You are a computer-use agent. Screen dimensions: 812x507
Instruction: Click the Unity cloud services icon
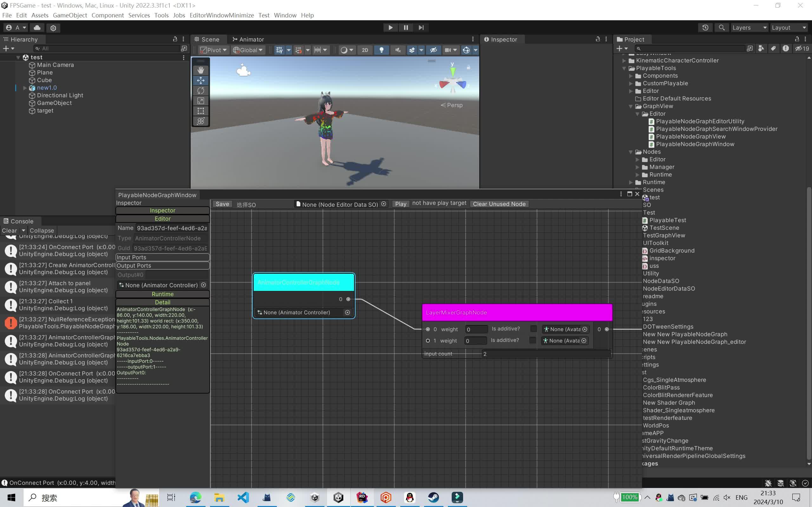click(37, 28)
